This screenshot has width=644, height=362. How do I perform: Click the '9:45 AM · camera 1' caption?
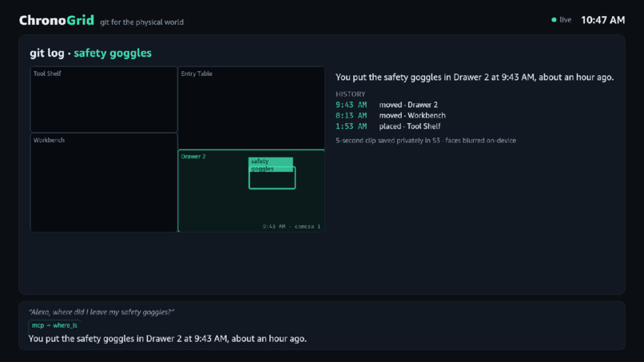[x=291, y=226]
